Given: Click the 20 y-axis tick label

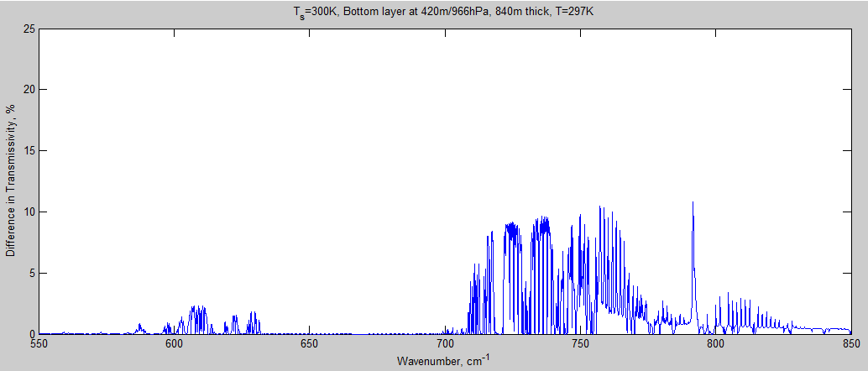Looking at the screenshot, I should 29,90.
